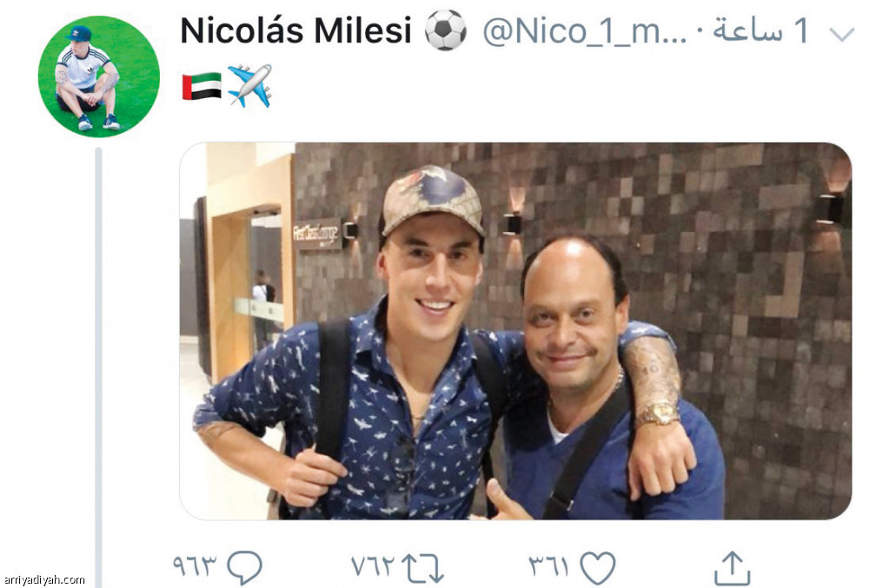890x588 pixels.
Task: View the ٧٦٢ retweets count
Action: (x=372, y=565)
